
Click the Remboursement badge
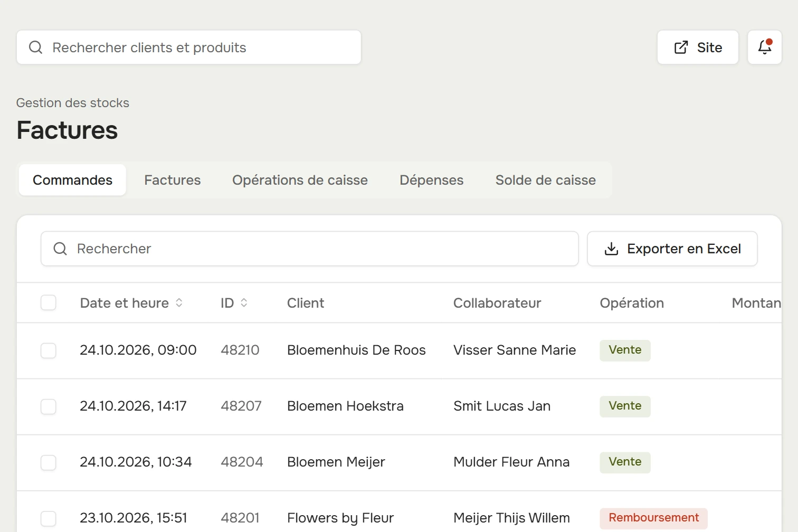pos(653,518)
